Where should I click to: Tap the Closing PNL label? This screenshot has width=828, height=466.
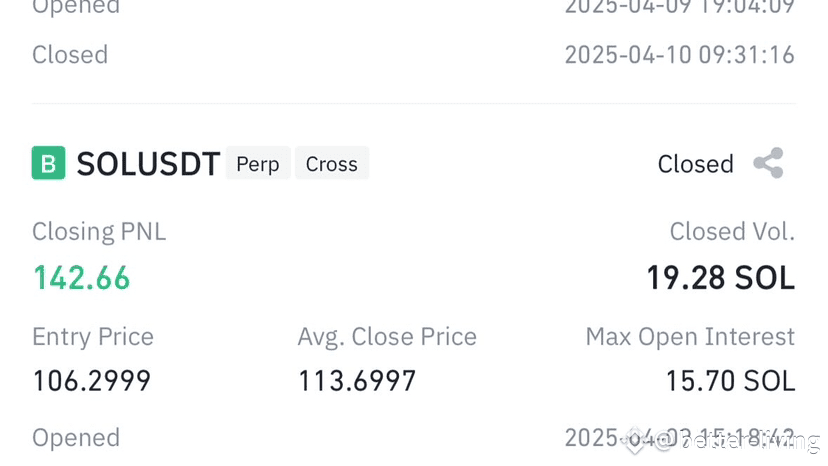[99, 232]
